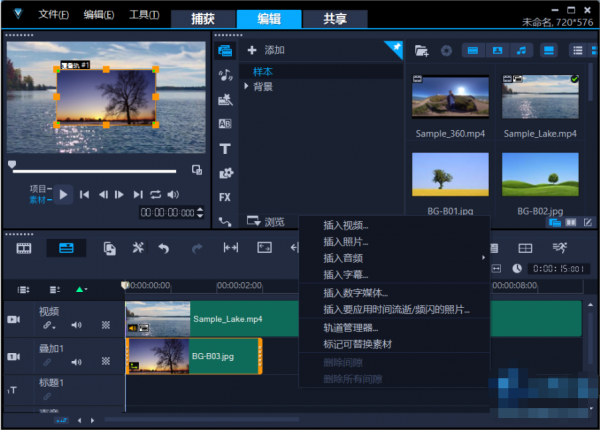
Task: Unpin the library navigation panel
Action: [x=396, y=47]
